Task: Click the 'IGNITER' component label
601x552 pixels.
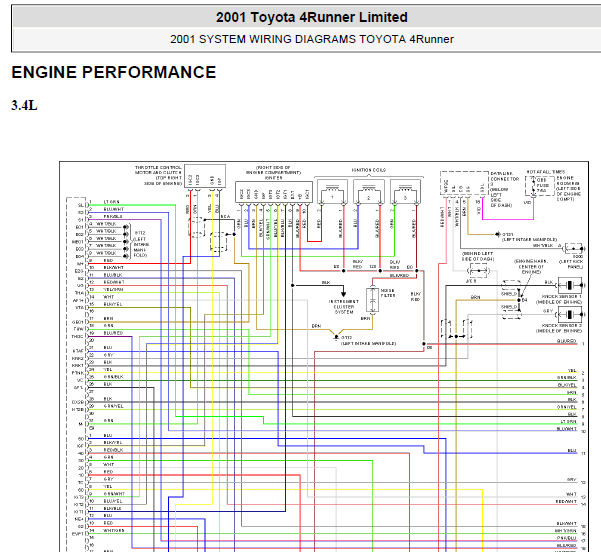Action: [x=273, y=178]
